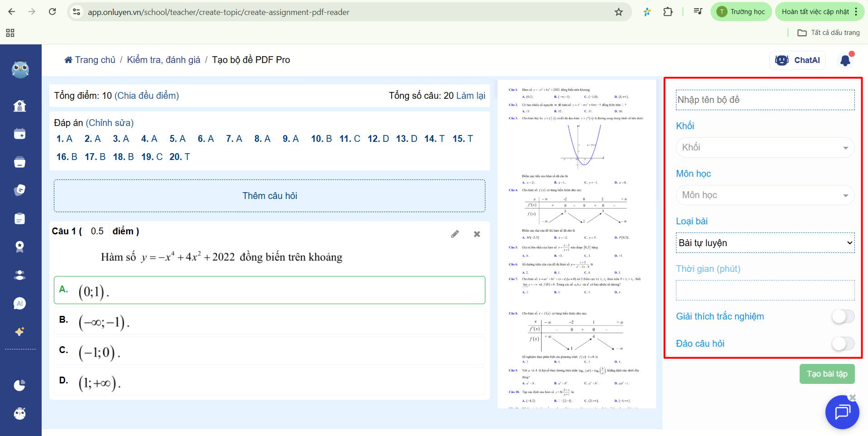Delete Câu 1 with the X icon
This screenshot has width=868, height=436.
(x=477, y=234)
